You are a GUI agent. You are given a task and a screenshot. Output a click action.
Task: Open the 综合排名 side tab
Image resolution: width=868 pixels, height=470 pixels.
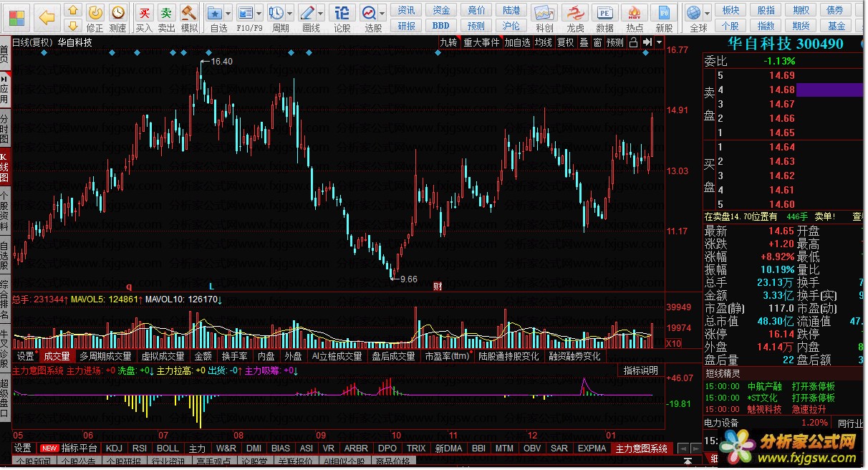point(5,299)
